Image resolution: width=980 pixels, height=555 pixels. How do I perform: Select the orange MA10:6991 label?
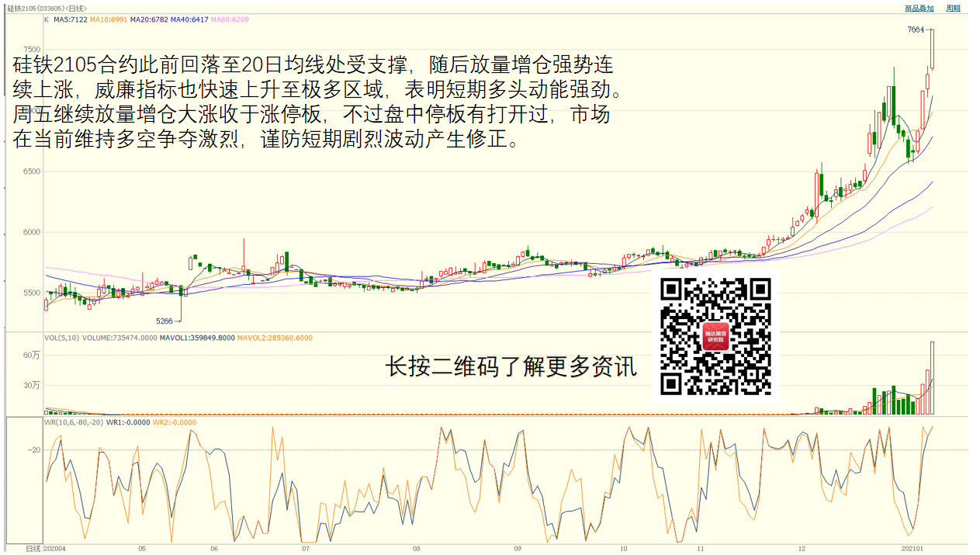click(x=109, y=19)
